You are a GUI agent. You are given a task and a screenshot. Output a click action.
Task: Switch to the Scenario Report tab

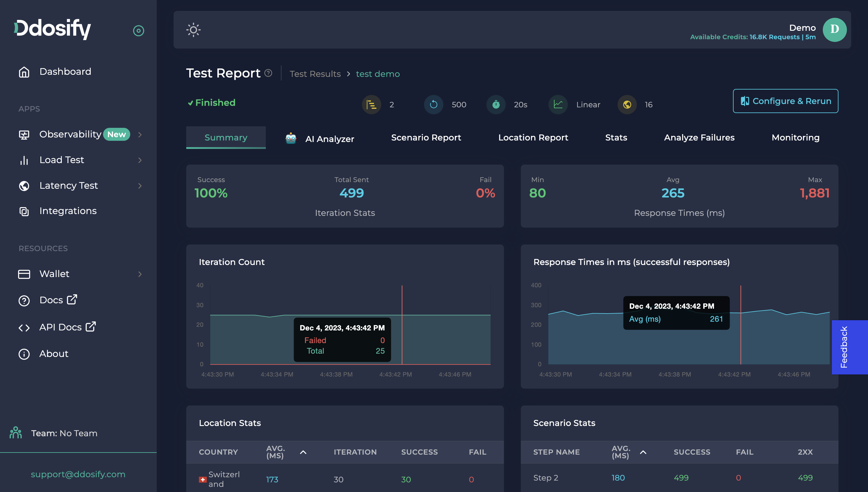pyautogui.click(x=426, y=137)
